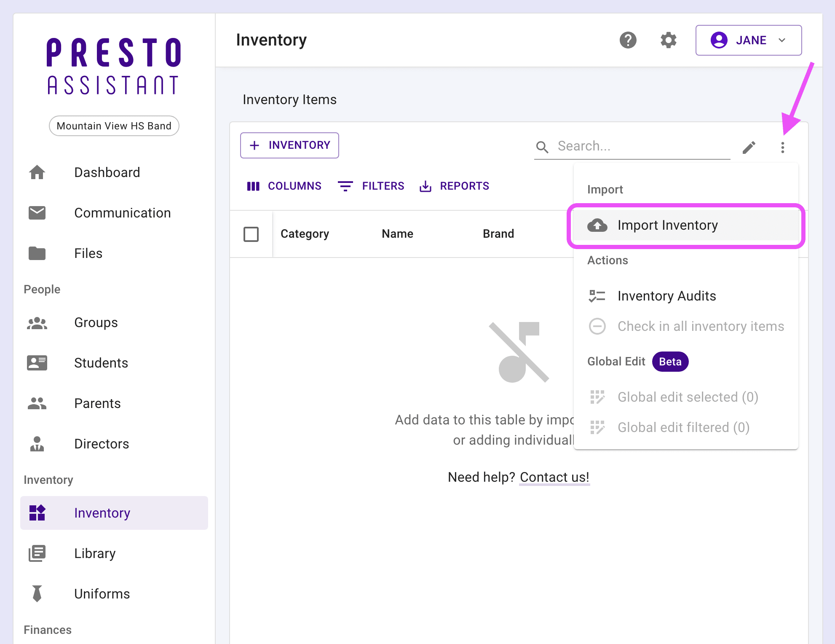Open the REPORTS export menu
Screen dimensions: 835x644
tap(455, 186)
